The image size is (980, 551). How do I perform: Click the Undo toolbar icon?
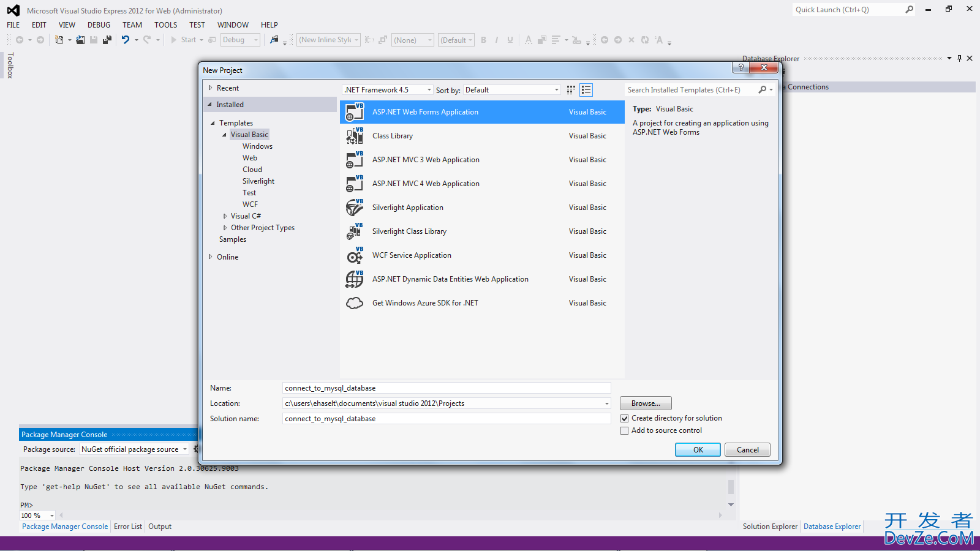126,40
